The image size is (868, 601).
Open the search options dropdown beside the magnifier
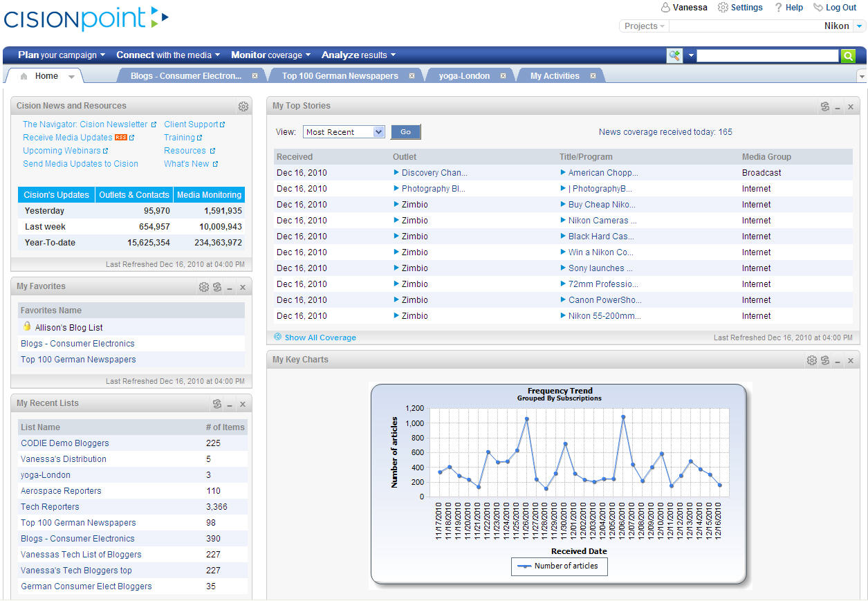point(690,54)
